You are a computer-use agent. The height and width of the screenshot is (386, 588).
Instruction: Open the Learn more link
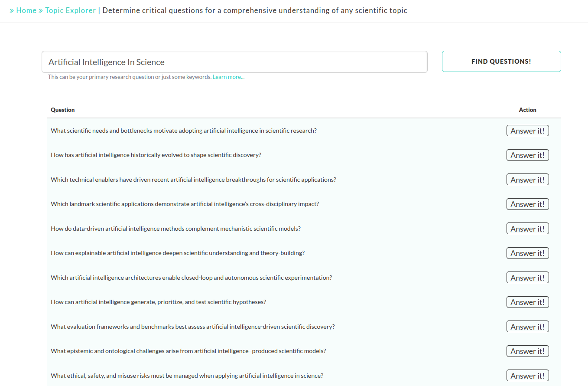point(228,77)
